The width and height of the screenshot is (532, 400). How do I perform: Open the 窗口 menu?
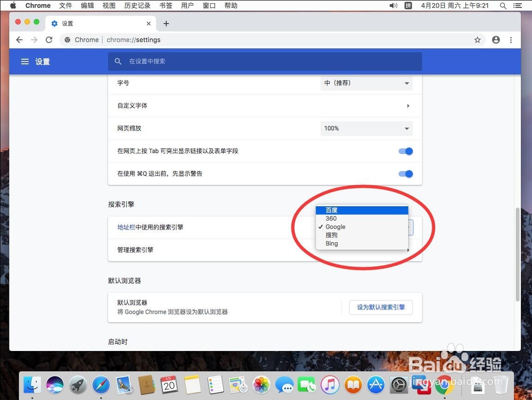click(x=209, y=5)
